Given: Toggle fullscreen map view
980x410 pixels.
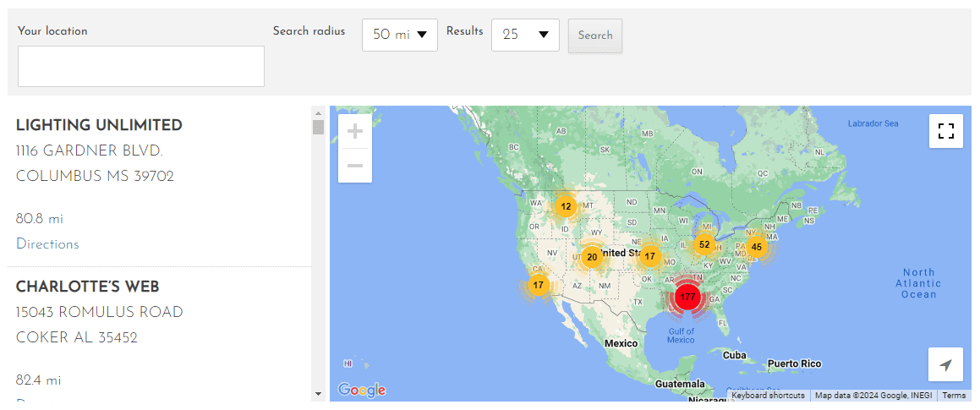Looking at the screenshot, I should point(945,131).
